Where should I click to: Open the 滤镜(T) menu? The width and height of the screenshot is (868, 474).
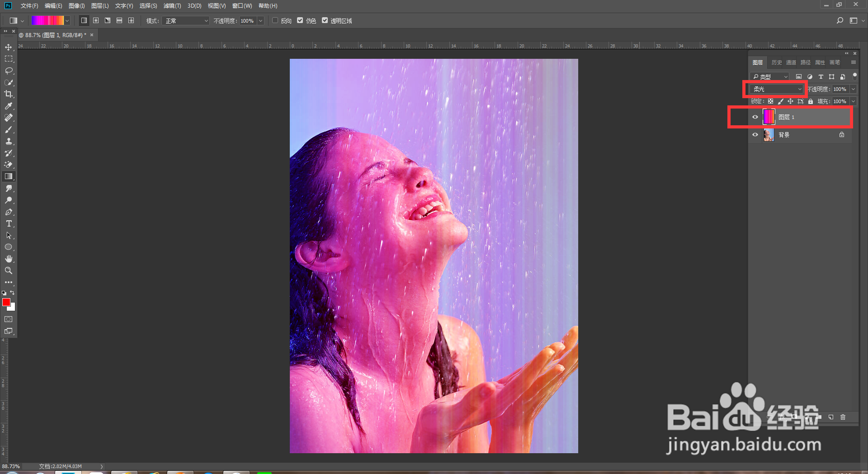[172, 6]
